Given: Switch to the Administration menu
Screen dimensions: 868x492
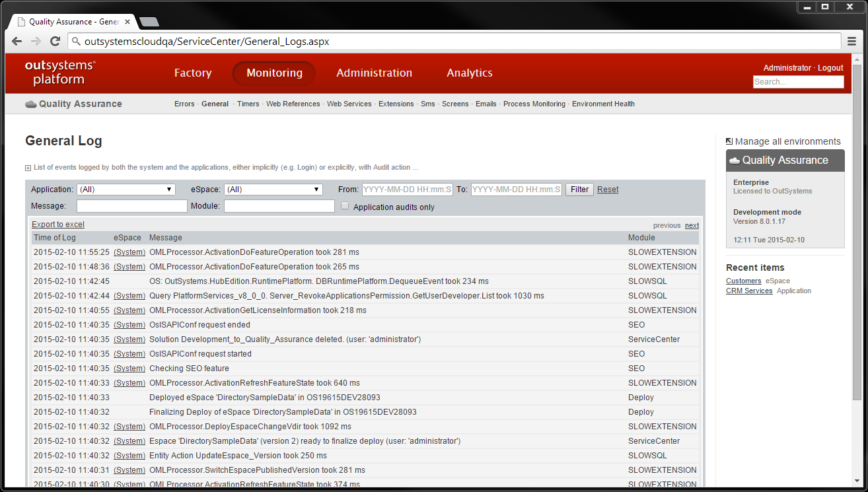Looking at the screenshot, I should [374, 73].
